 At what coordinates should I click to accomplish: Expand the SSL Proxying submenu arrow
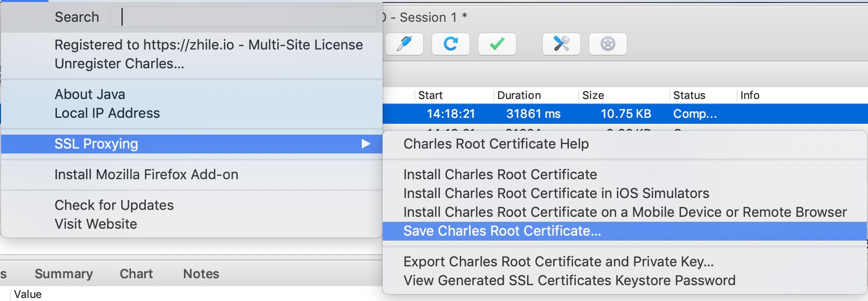coord(366,144)
